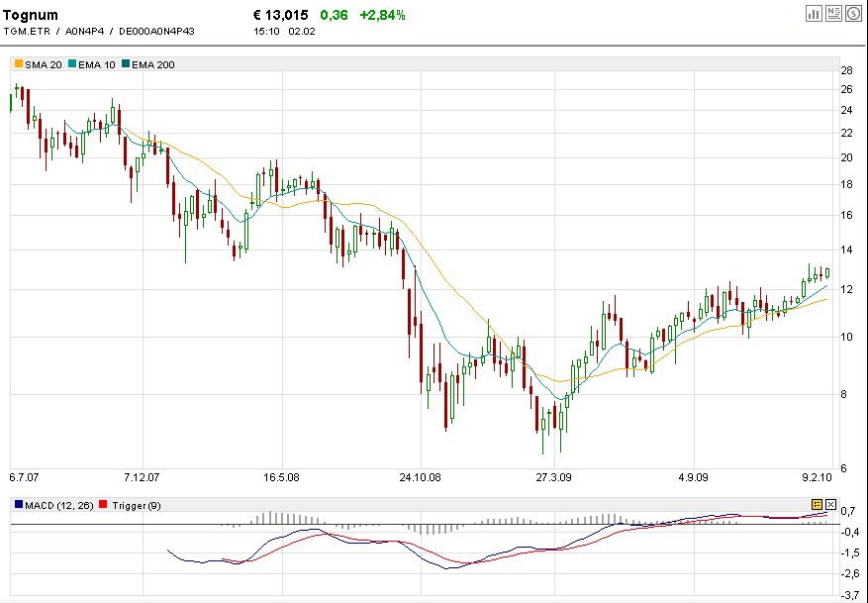Click the 24.10.08 date axis label
The image size is (868, 603).
[x=420, y=476]
